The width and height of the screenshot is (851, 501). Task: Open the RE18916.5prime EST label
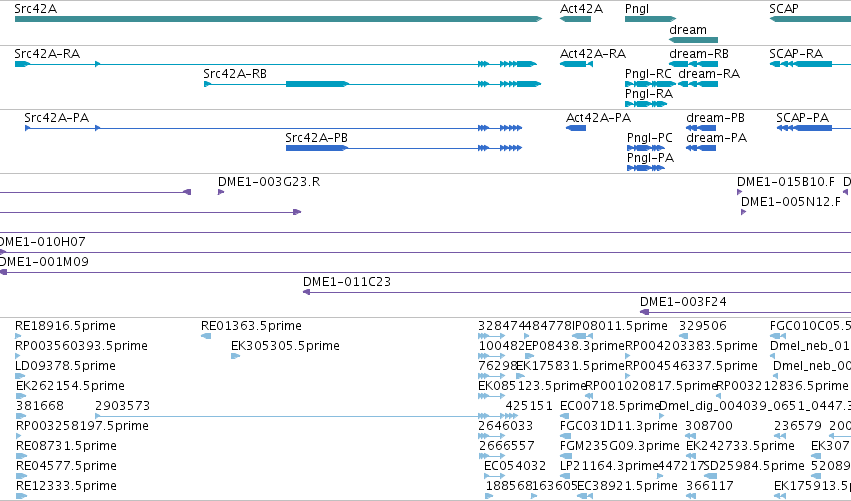(65, 326)
